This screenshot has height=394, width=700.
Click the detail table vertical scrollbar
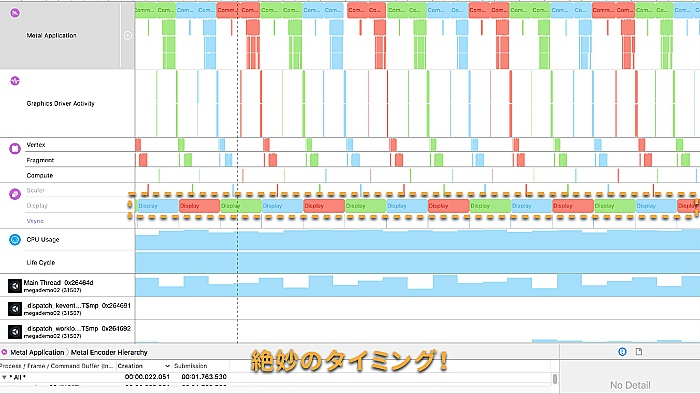click(x=555, y=379)
